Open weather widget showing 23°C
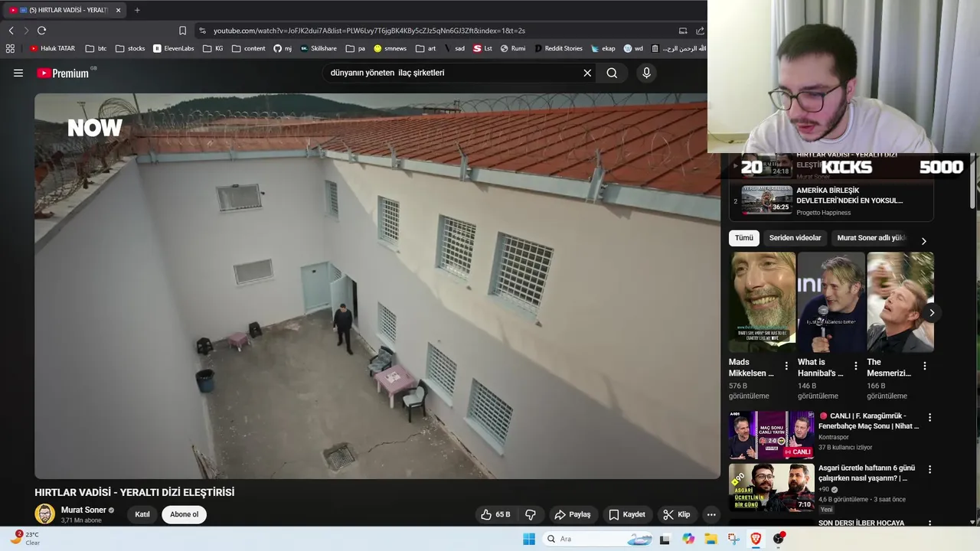The width and height of the screenshot is (980, 551). pyautogui.click(x=25, y=538)
